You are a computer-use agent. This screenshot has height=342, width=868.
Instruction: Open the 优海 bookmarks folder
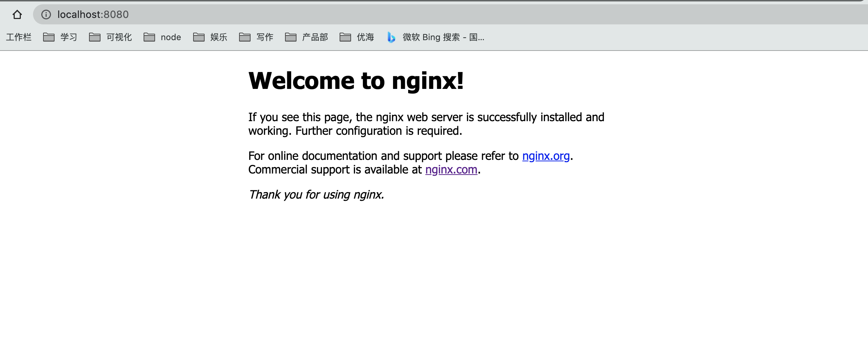[357, 37]
